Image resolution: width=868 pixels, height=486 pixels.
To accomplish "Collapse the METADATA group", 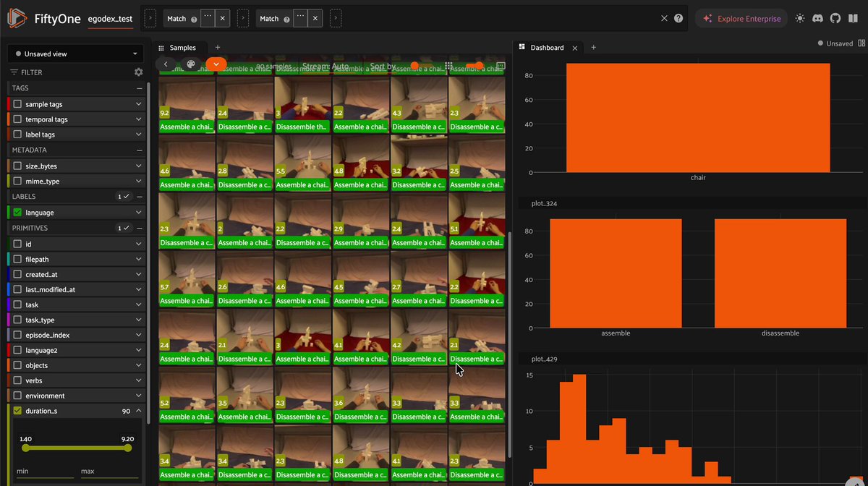I will [x=140, y=150].
